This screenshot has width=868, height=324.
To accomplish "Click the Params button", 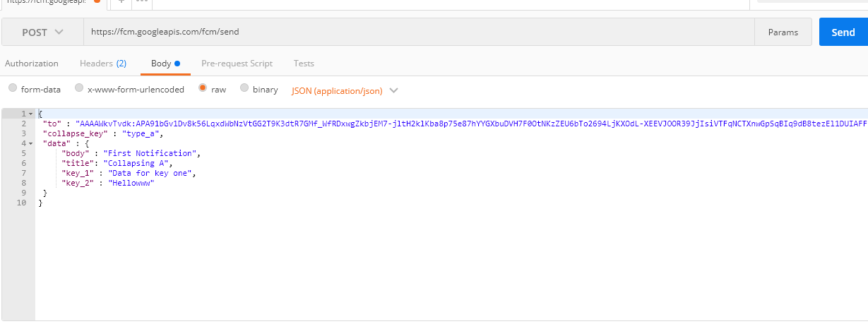I will click(783, 32).
